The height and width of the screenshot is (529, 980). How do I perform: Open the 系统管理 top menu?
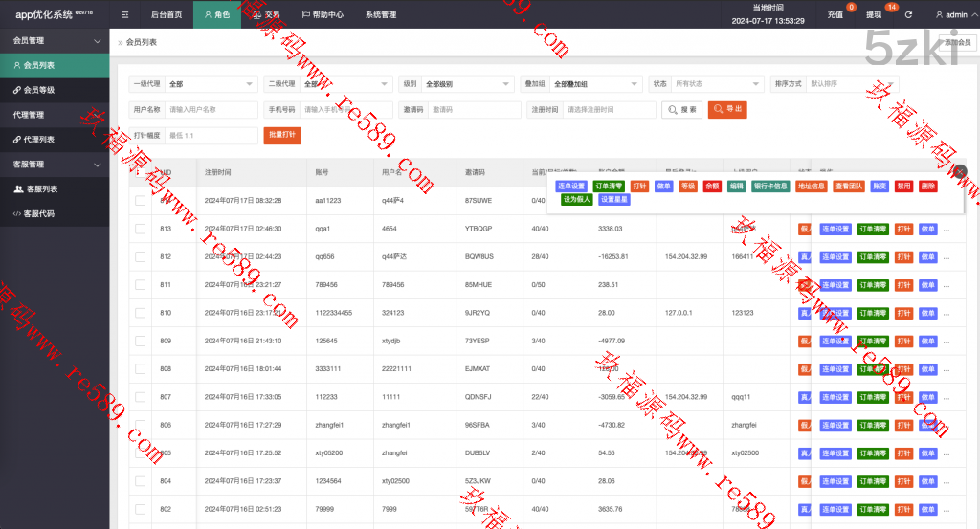point(380,15)
